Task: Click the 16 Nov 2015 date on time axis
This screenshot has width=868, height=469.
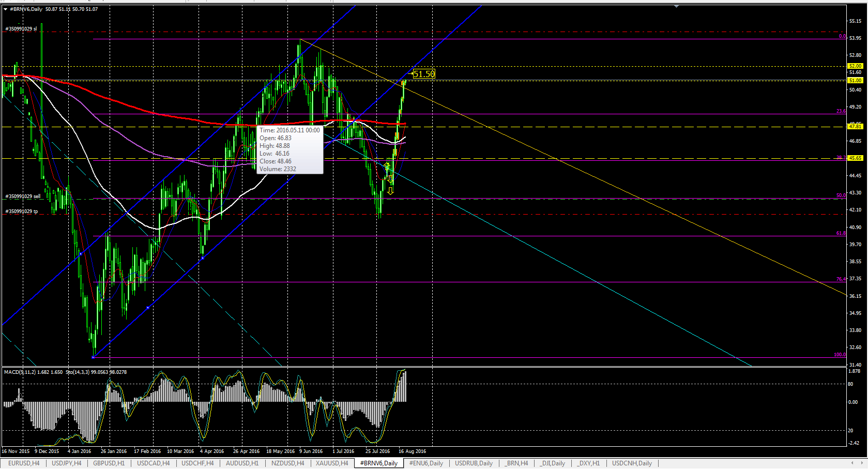Action: (x=16, y=451)
